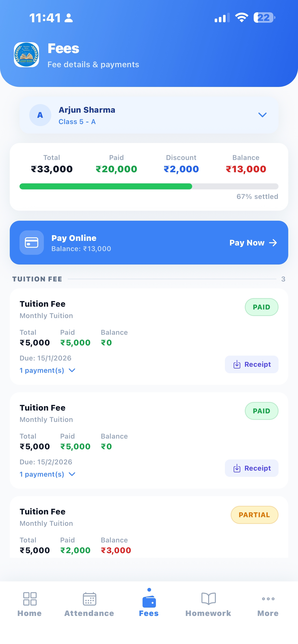Click the credit card icon in Pay Online
This screenshot has width=298, height=644.
pos(32,242)
